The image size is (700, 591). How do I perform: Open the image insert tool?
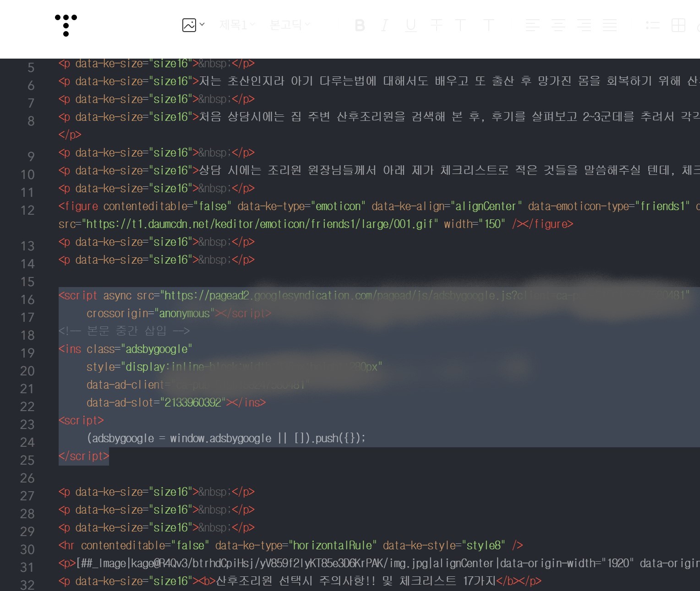[x=189, y=25]
